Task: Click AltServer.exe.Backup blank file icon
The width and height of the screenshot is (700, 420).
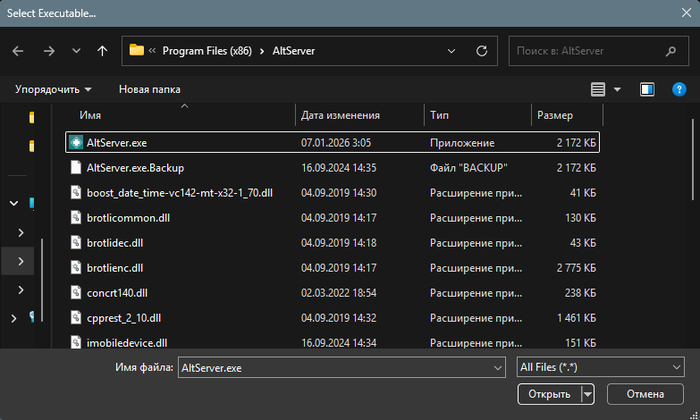Action: point(76,167)
